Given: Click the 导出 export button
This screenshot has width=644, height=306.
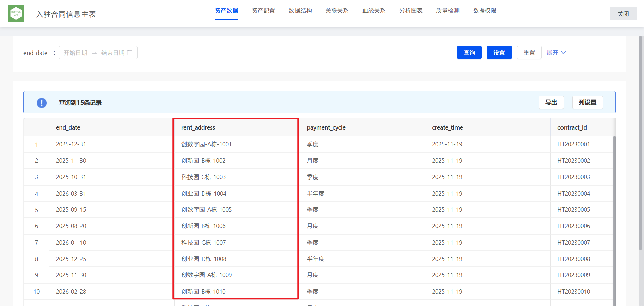Looking at the screenshot, I should 551,102.
